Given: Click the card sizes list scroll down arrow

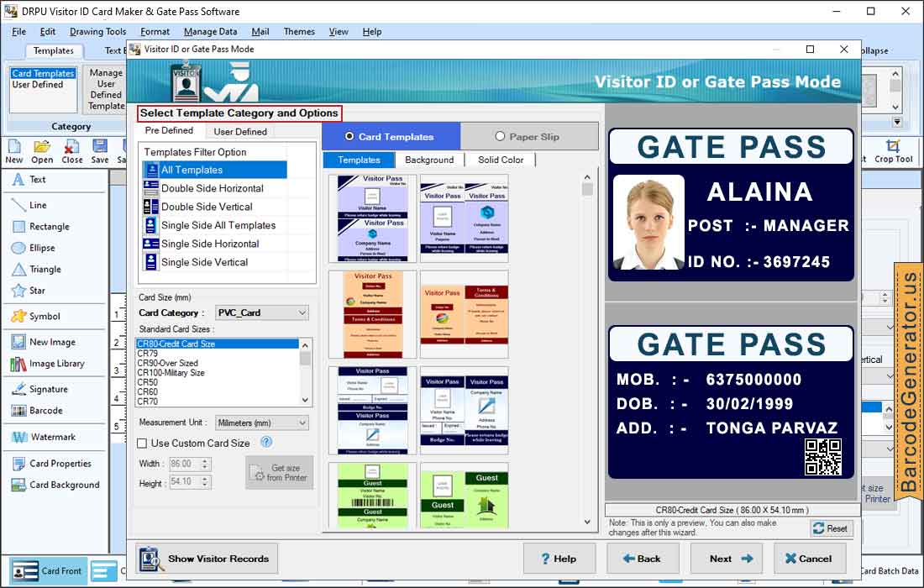Looking at the screenshot, I should pos(305,400).
